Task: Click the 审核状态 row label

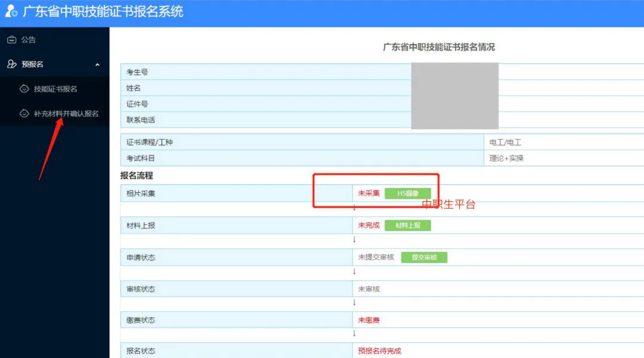Action: tap(236, 289)
